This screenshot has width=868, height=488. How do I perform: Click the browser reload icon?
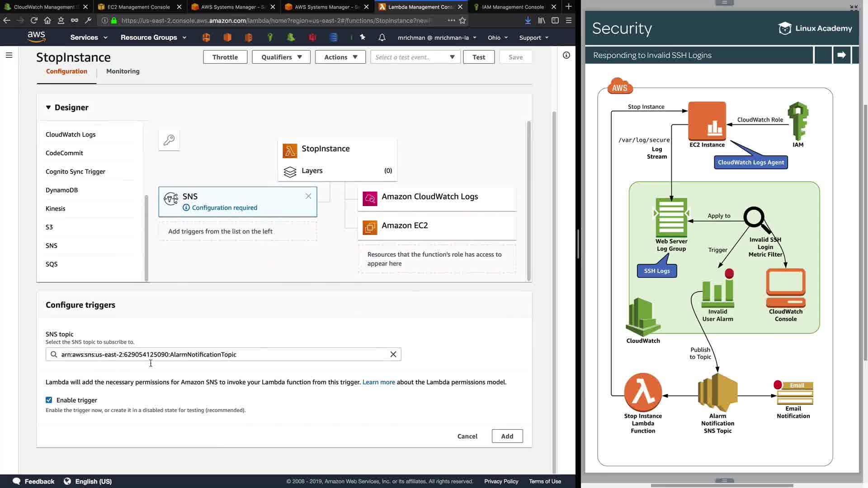(34, 20)
